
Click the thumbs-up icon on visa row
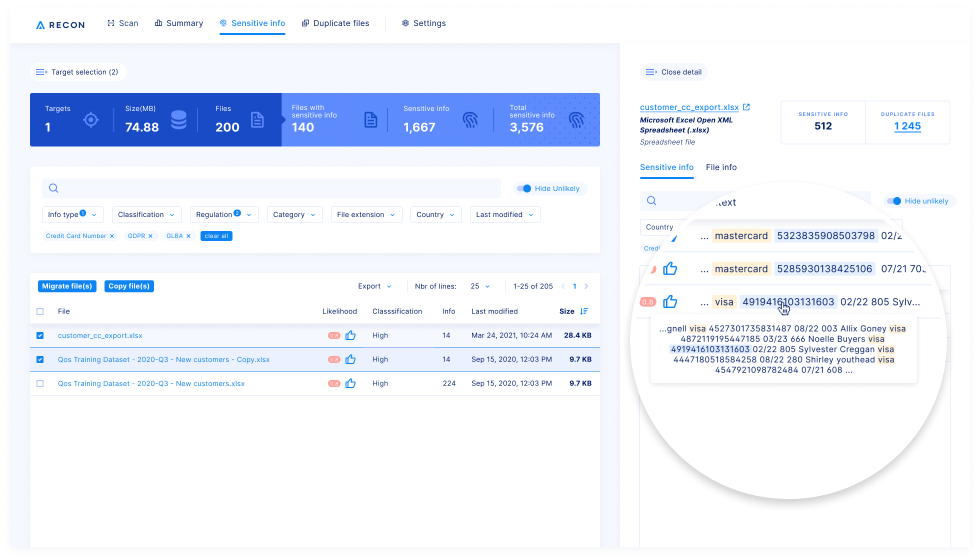click(670, 301)
